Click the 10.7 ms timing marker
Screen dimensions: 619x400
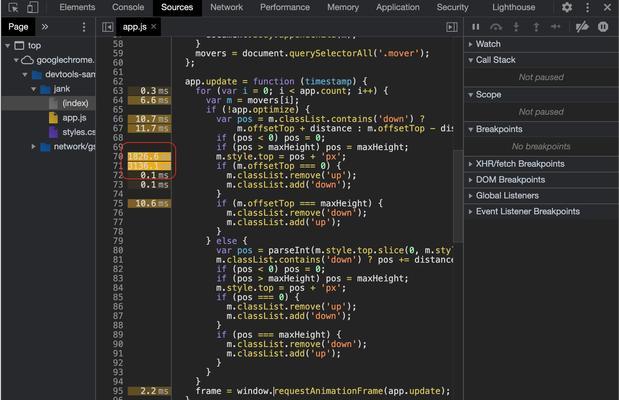[x=149, y=119]
